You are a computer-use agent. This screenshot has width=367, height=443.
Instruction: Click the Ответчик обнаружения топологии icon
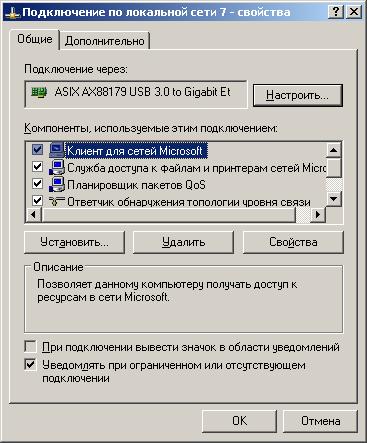[x=57, y=201]
